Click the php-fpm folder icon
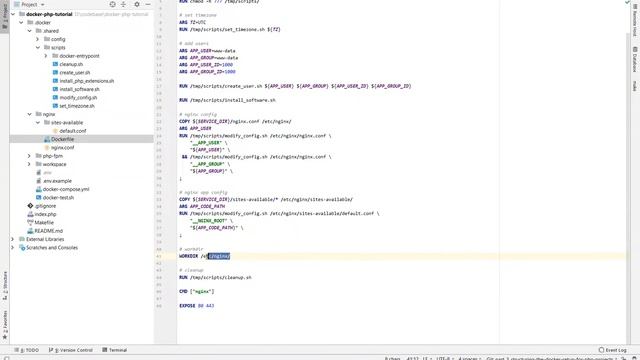 38,156
